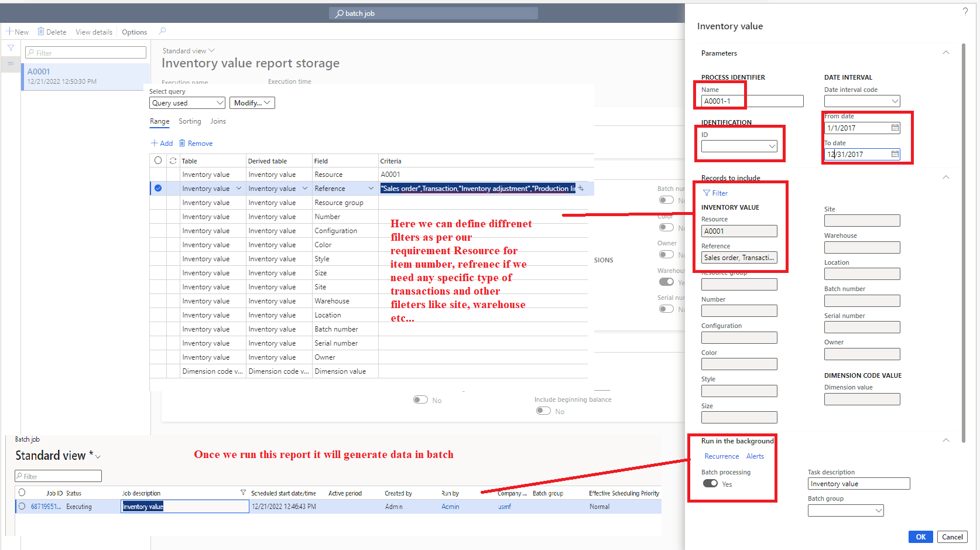This screenshot has height=550, width=980.
Task: Click the OK button
Action: pos(920,537)
